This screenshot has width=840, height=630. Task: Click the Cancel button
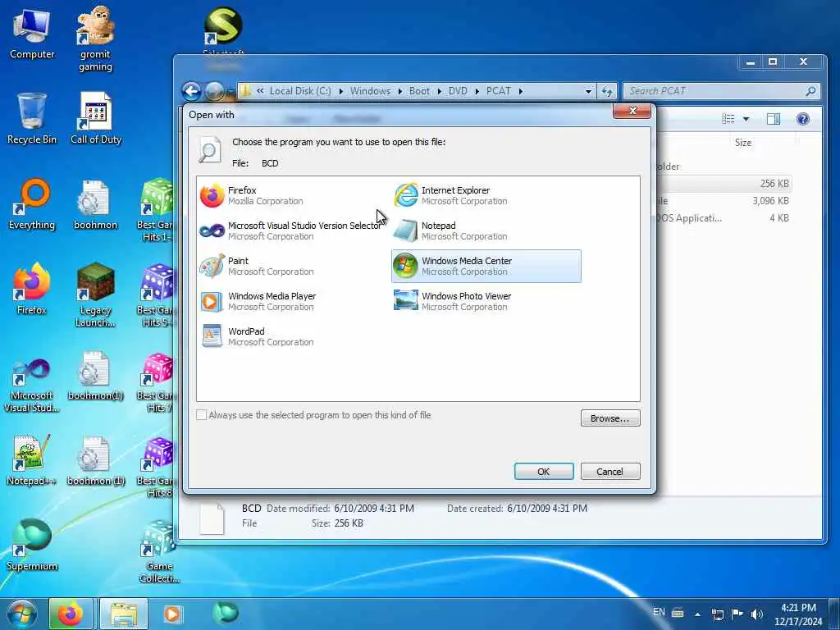pos(610,472)
